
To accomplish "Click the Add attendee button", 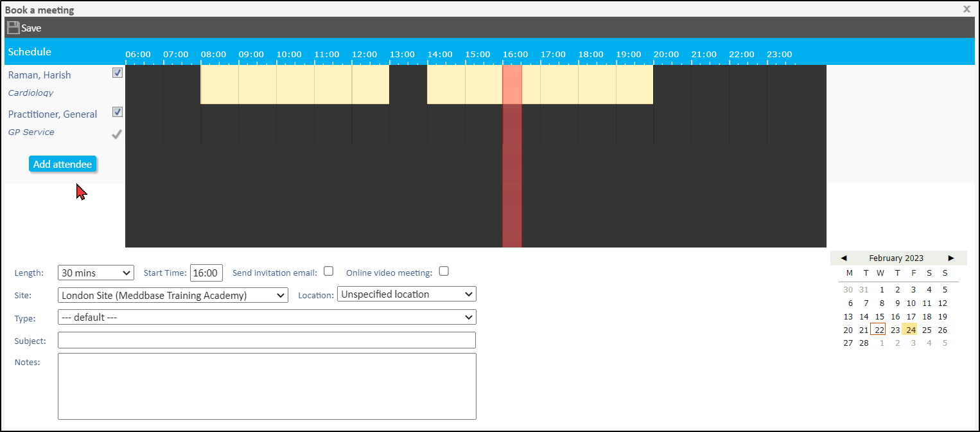I will point(63,165).
